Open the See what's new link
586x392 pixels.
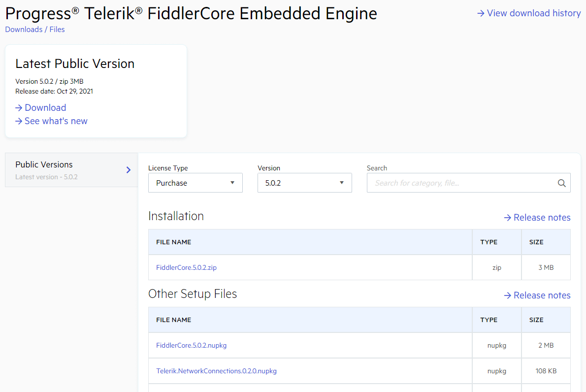tap(56, 121)
